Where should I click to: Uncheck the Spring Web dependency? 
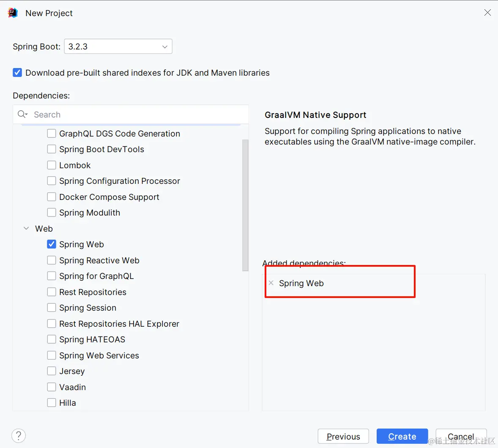(52, 244)
